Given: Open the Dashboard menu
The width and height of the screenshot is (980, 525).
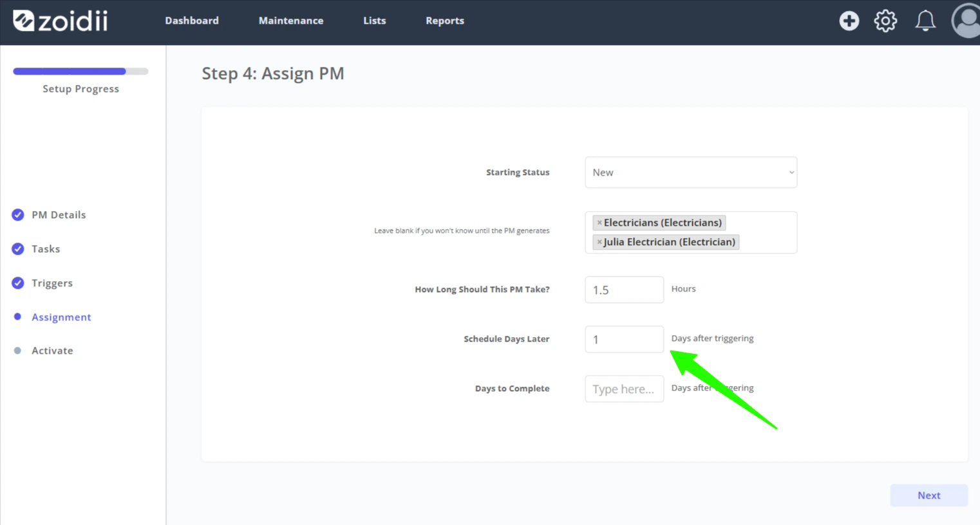Looking at the screenshot, I should click(x=192, y=21).
